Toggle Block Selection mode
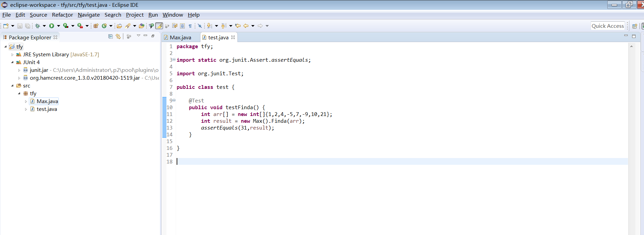The image size is (644, 235). (182, 26)
